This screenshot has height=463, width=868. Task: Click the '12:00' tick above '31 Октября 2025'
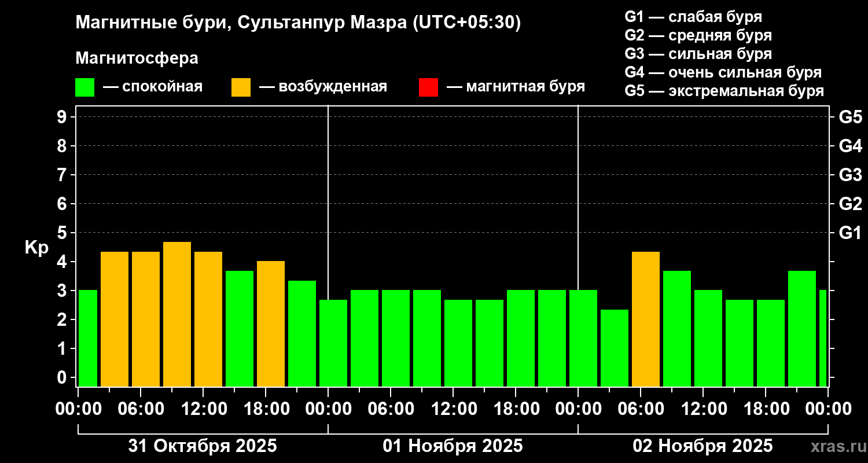(203, 409)
